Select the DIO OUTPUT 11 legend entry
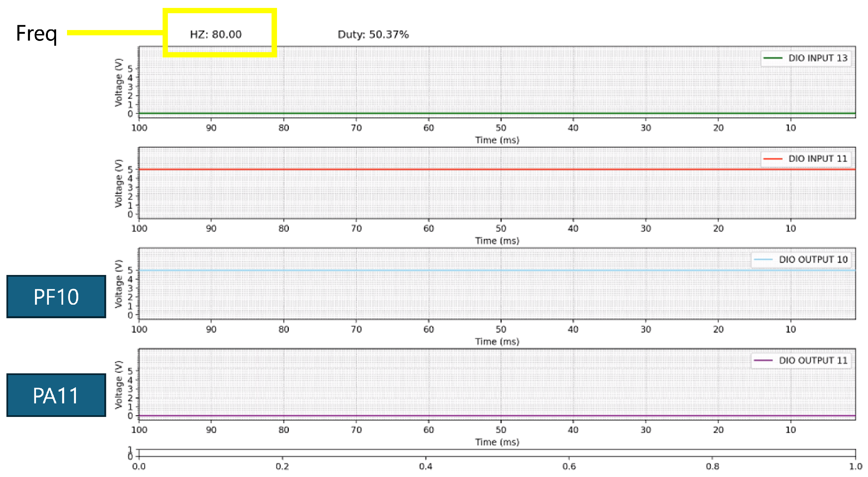The height and width of the screenshot is (477, 868). 813,360
